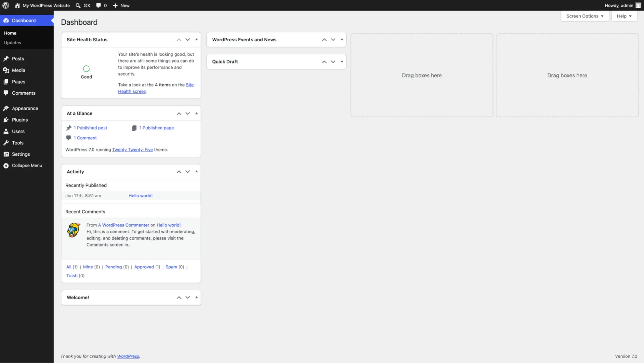Viewport: 644px width, 363px height.
Task: Click the Version 7.0 footer text
Action: click(626, 356)
